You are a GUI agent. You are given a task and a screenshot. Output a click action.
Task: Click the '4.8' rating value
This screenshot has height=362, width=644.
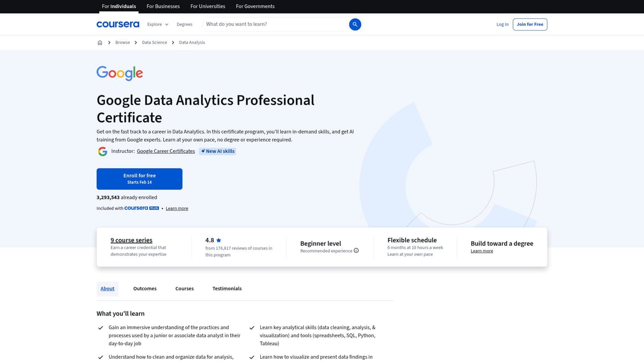click(210, 240)
